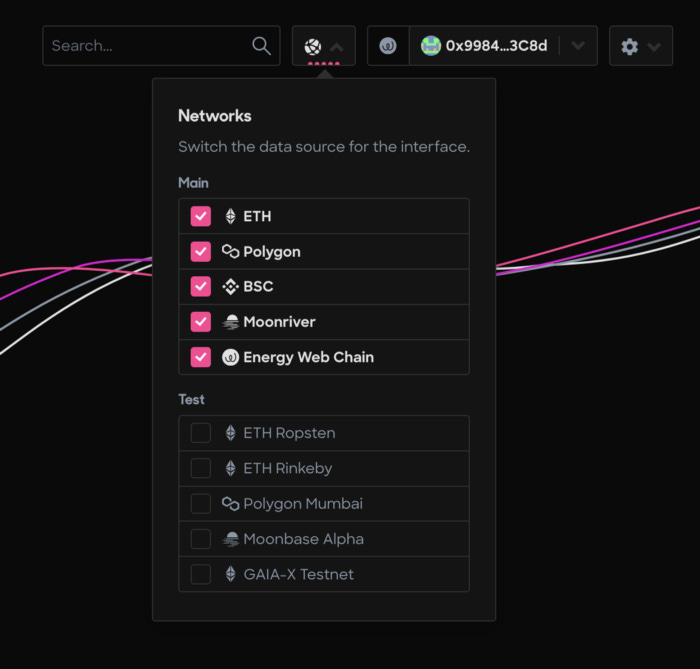This screenshot has width=700, height=669.
Task: Check the ETH Rinkeby checkbox
Action: [x=200, y=468]
